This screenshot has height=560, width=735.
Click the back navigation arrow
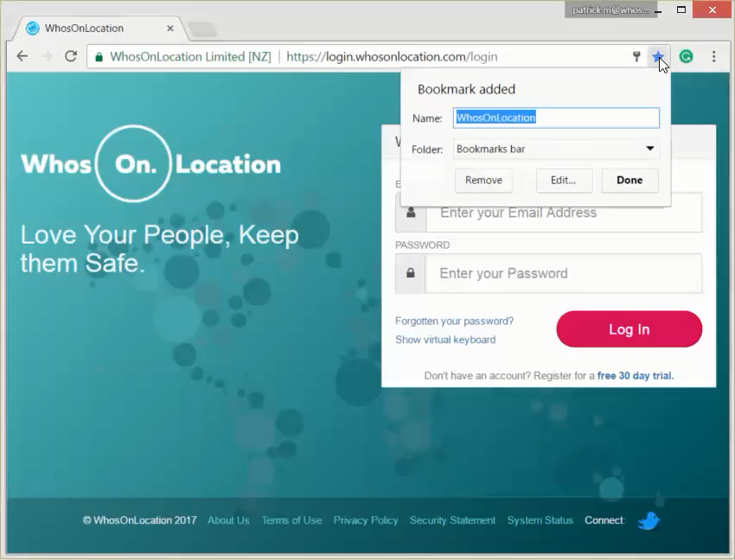[x=22, y=56]
